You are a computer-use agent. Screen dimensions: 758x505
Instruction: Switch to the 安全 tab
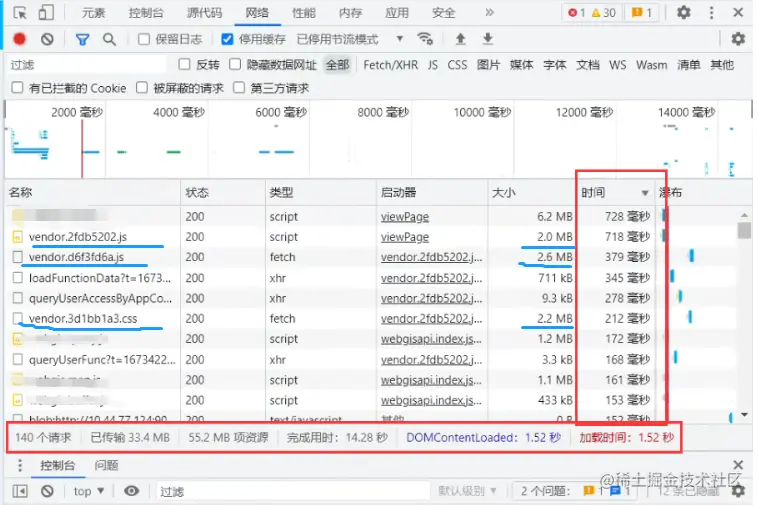click(443, 13)
